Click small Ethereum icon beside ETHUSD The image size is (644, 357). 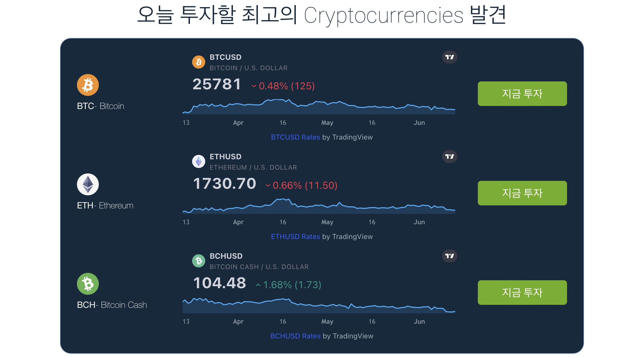[x=199, y=161]
